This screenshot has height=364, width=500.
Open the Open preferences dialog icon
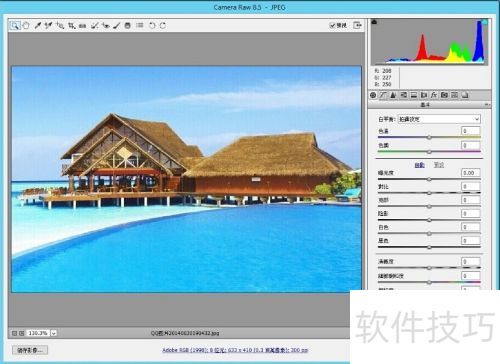(140, 25)
